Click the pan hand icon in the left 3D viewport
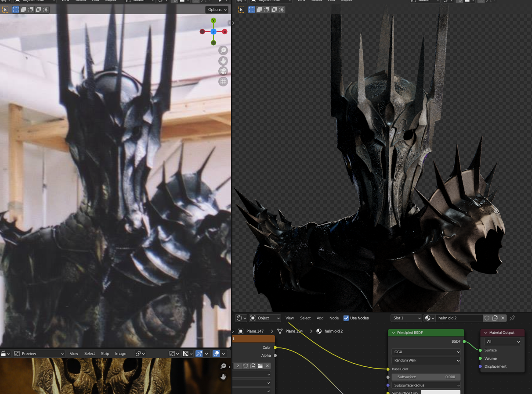532x394 pixels. coord(224,61)
